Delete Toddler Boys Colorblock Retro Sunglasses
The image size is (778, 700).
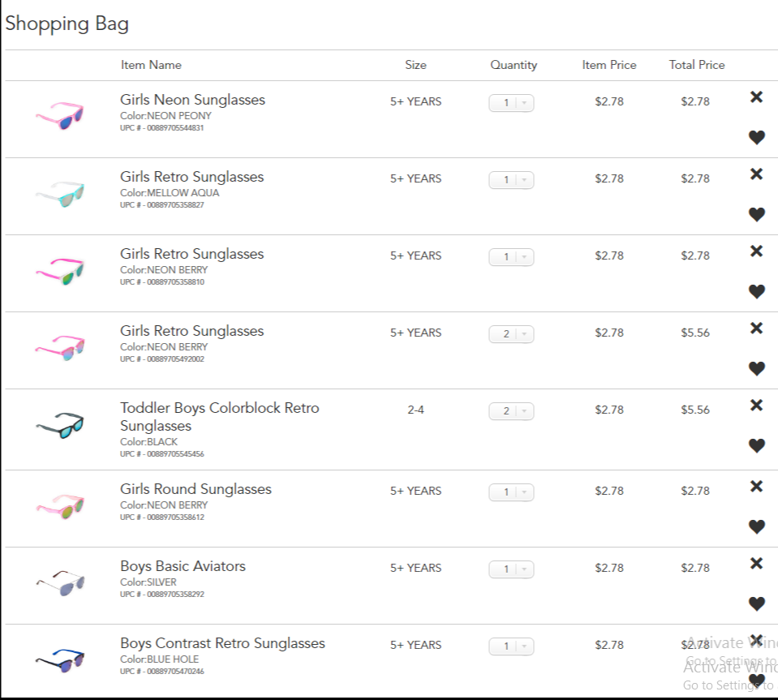[x=756, y=406]
